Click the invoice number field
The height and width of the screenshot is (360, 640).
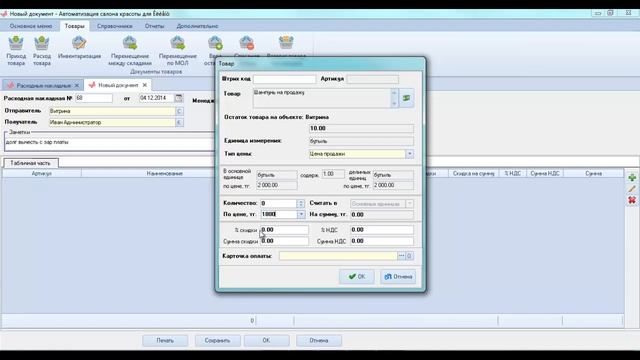click(94, 98)
